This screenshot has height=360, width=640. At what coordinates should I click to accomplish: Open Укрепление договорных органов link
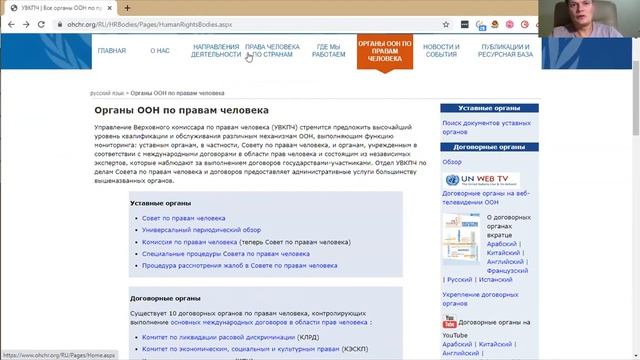480,299
